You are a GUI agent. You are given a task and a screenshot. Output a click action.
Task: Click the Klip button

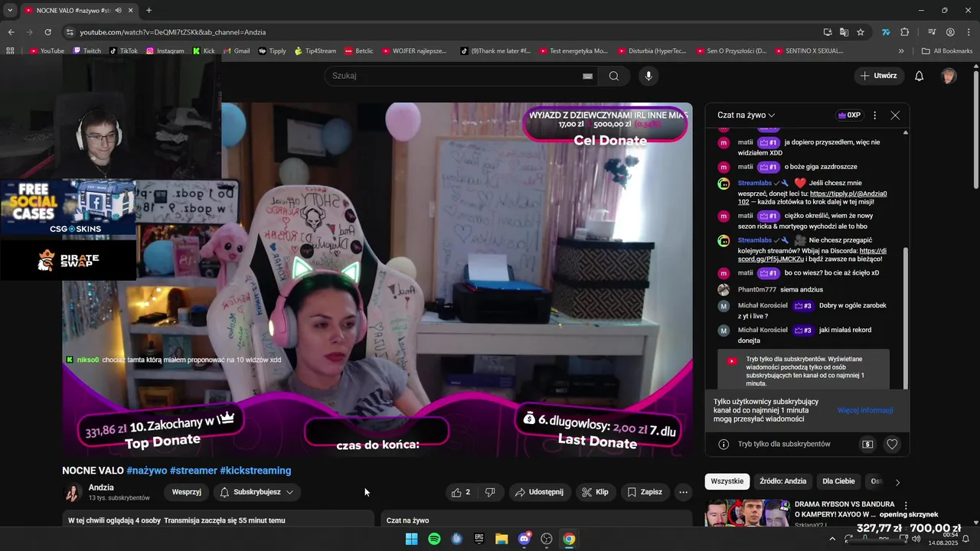point(596,492)
